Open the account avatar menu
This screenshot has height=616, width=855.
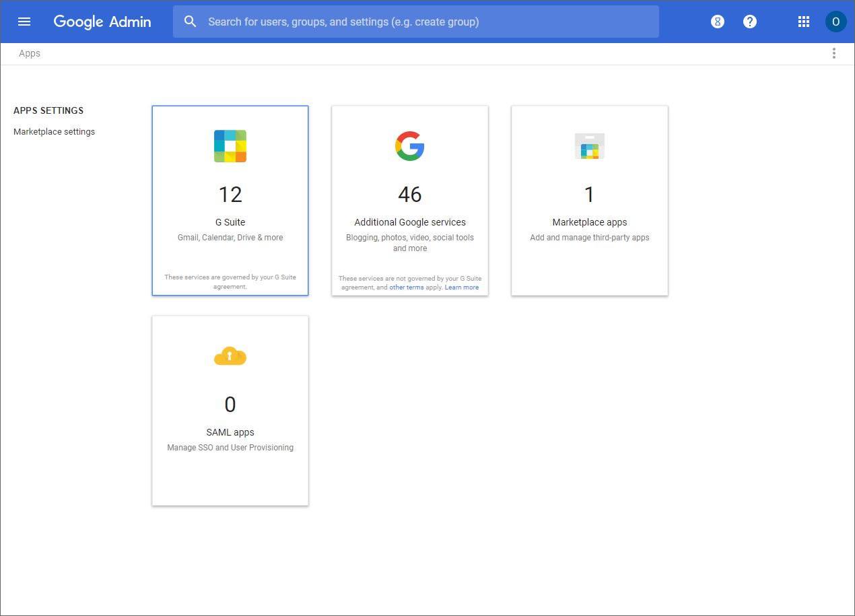point(835,22)
